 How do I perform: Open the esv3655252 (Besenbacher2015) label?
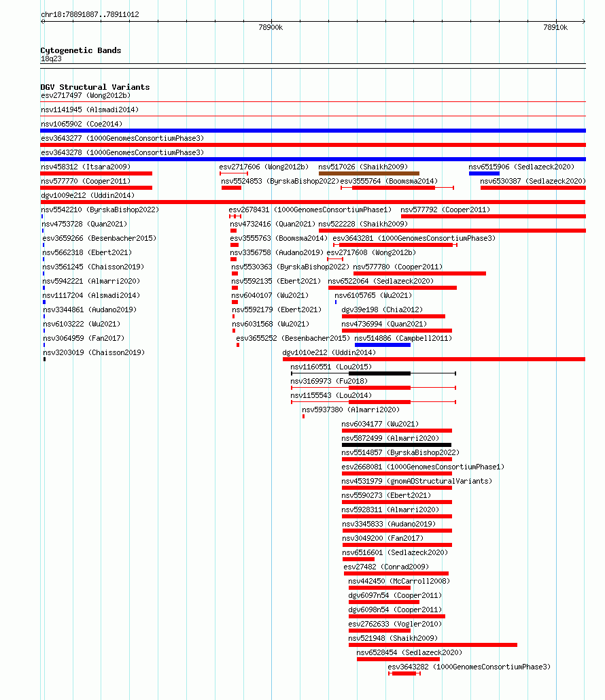293,338
